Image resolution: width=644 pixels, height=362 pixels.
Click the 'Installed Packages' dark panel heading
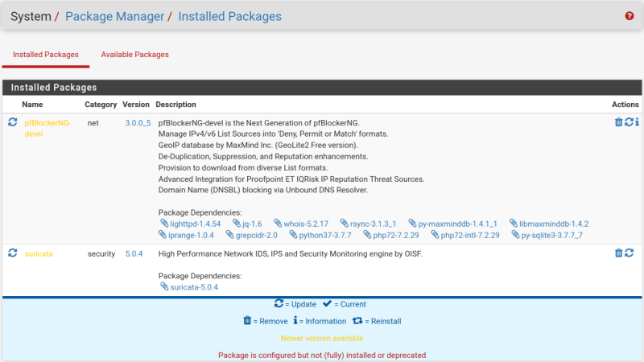point(54,88)
